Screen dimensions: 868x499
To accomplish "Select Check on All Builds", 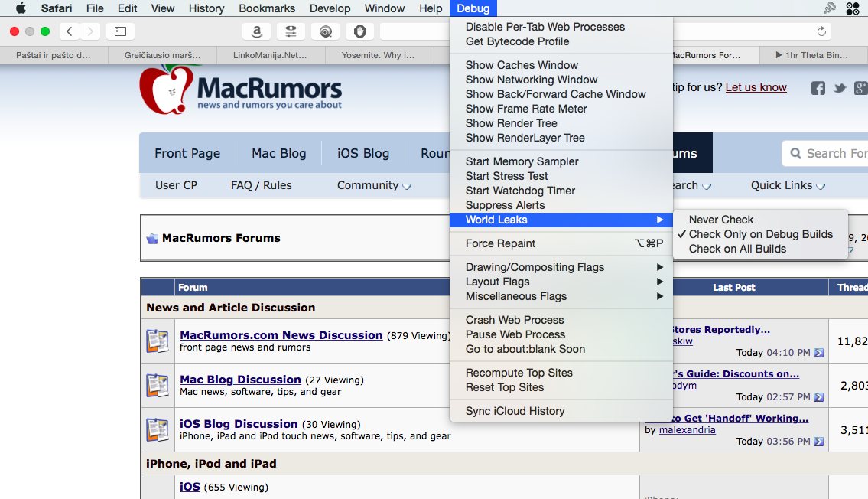I will (761, 249).
